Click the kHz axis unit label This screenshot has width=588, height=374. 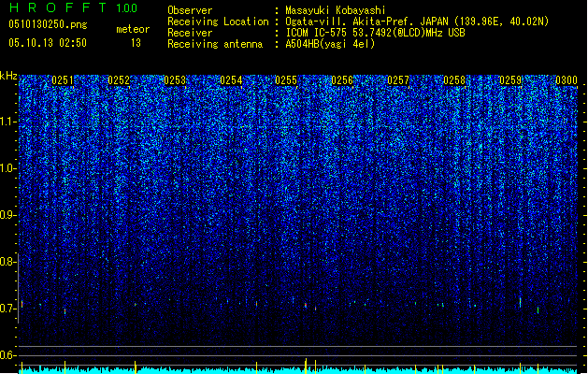coord(8,76)
